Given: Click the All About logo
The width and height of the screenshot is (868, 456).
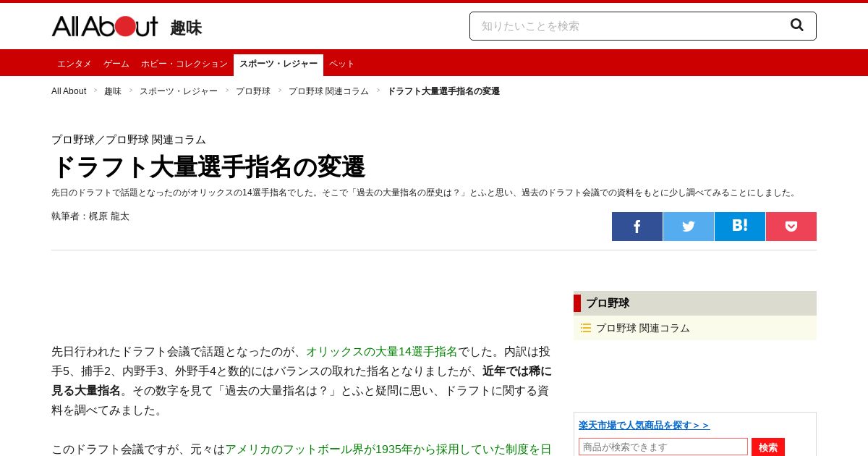Looking at the screenshot, I should click(105, 26).
